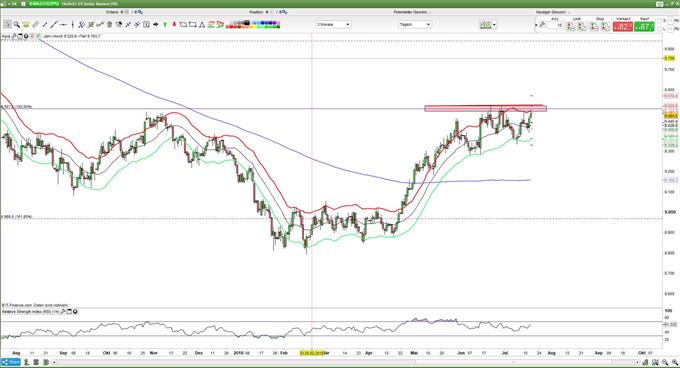The width and height of the screenshot is (680, 368).
Task: Select the cursor pointer tool
Action: 7,25
